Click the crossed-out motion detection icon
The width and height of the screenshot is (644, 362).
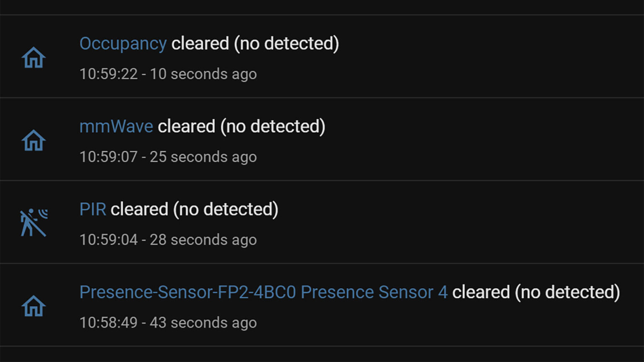(34, 222)
